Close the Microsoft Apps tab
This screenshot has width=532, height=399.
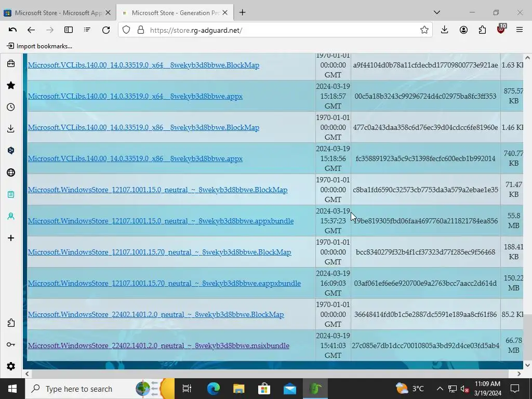point(108,12)
